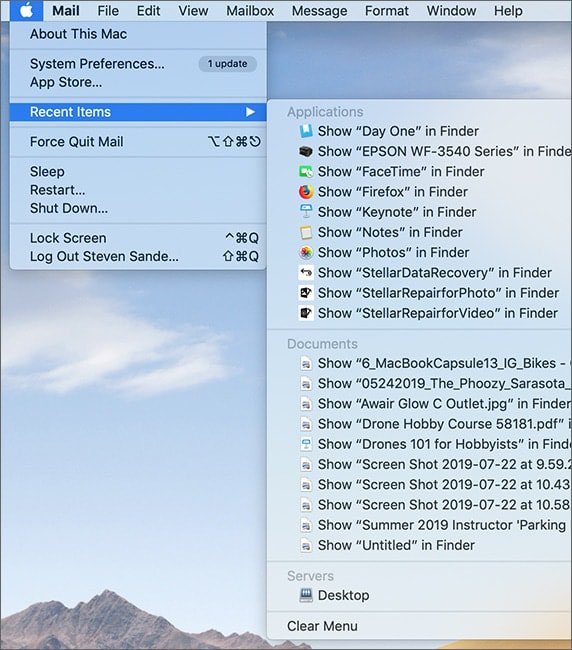Select the Desktop server entry text
This screenshot has height=650, width=572.
(343, 596)
